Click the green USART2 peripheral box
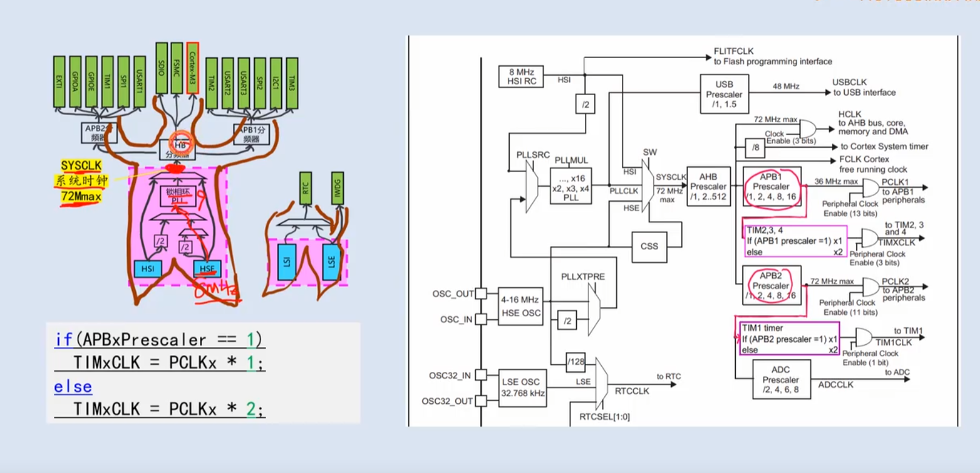Viewport: 980px width, 473px height. coord(227,83)
